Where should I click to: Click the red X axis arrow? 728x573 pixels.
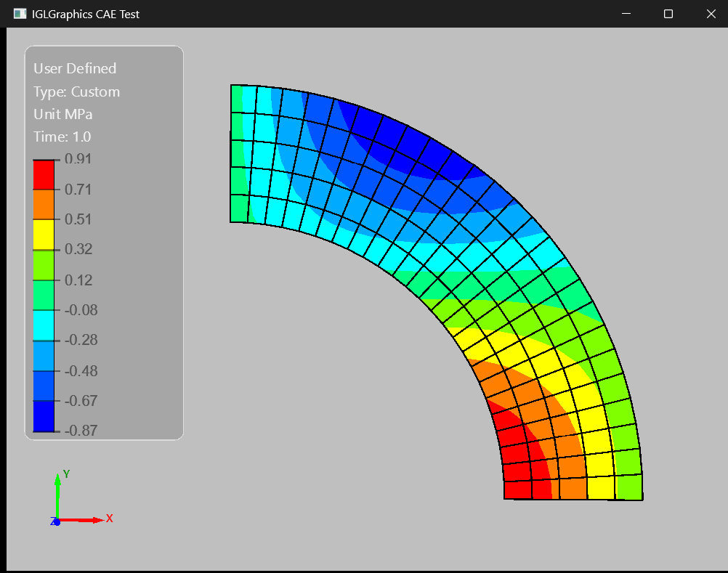point(81,520)
